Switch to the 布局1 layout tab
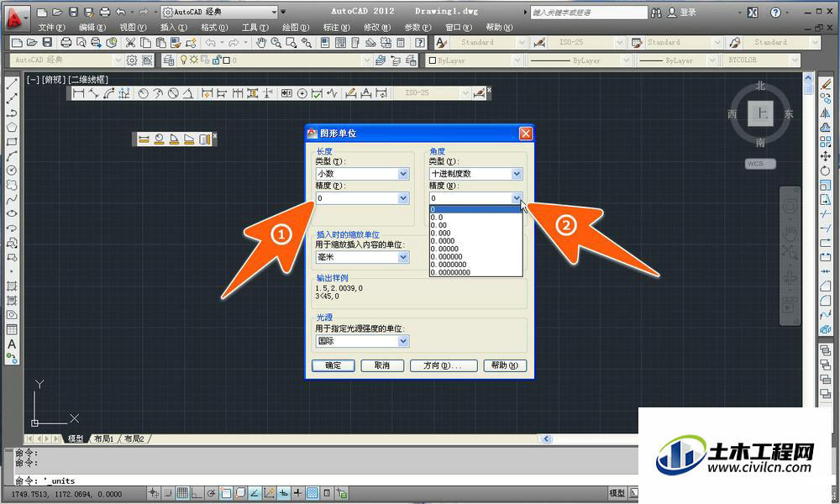The height and width of the screenshot is (504, 840). click(x=104, y=438)
